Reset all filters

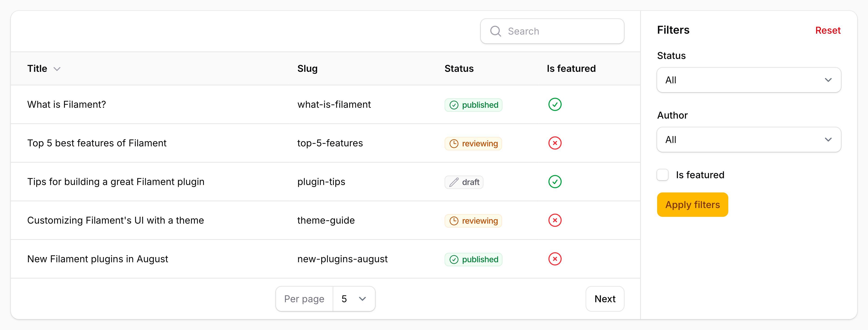click(x=828, y=30)
